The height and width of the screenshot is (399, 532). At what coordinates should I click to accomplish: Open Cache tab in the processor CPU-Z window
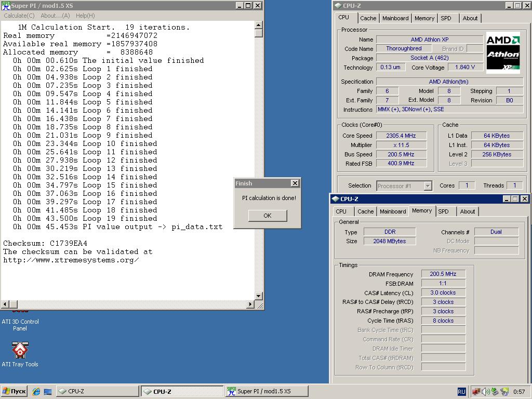pyautogui.click(x=368, y=18)
